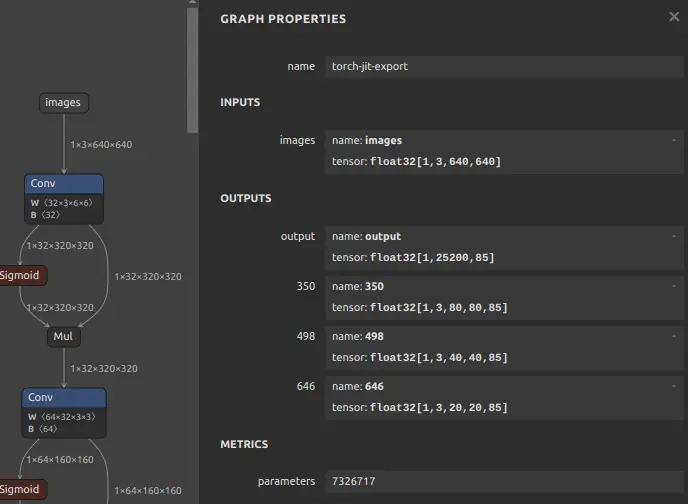688x504 pixels.
Task: Click the graph view vertical scrollbar
Action: pos(192,70)
